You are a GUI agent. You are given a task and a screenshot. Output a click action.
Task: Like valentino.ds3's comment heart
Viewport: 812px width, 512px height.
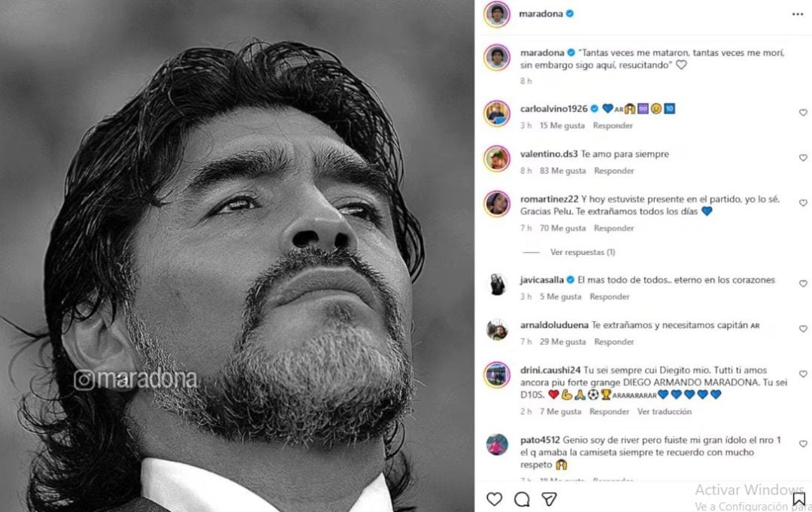(x=803, y=158)
